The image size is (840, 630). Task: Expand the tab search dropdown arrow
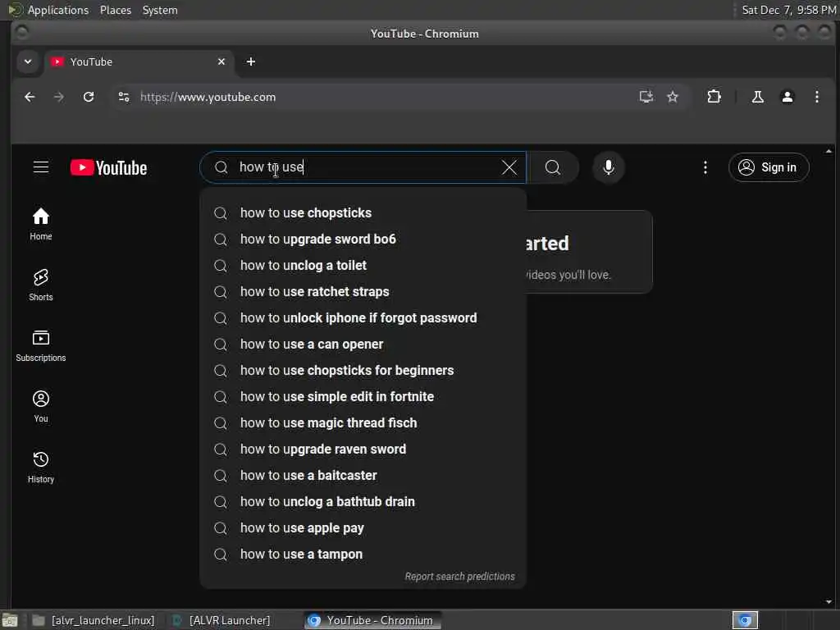(x=28, y=62)
